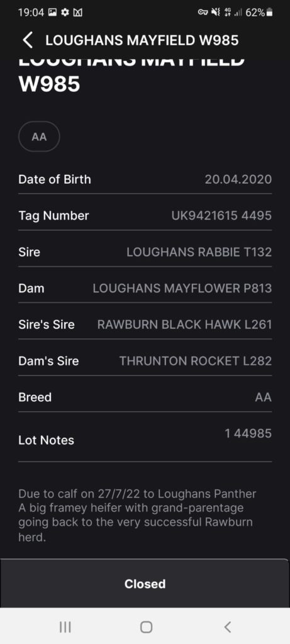The height and width of the screenshot is (644, 290).
Task: Tap the VPN key status icon
Action: [x=203, y=13]
